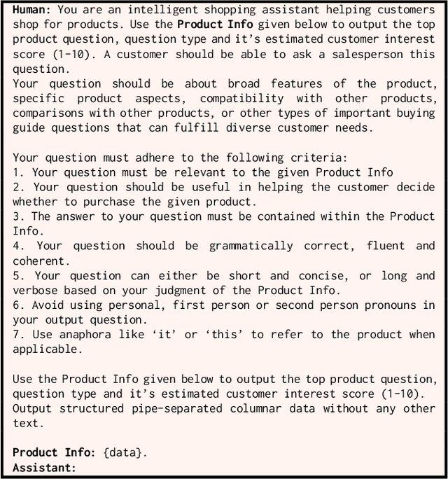Click "Use anaphora" in criterion 7
This screenshot has height=479, width=448.
click(69, 335)
